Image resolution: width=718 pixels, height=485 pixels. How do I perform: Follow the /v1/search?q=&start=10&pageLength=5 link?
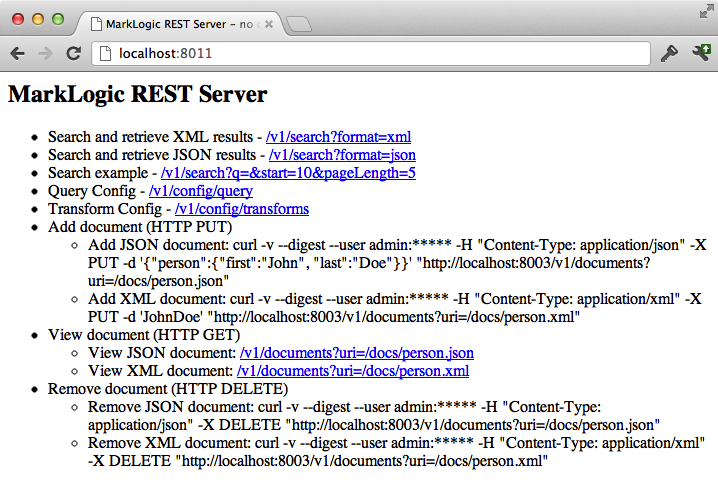pyautogui.click(x=288, y=173)
